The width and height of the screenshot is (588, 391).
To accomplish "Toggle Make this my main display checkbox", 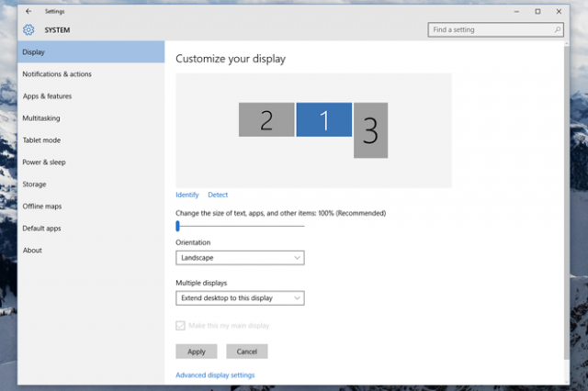I will [x=180, y=326].
